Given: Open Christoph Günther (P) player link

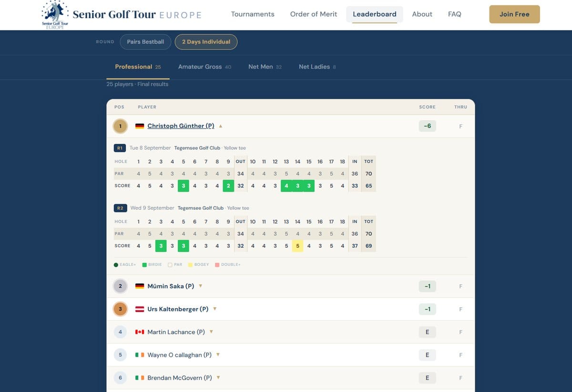Looking at the screenshot, I should (x=181, y=126).
